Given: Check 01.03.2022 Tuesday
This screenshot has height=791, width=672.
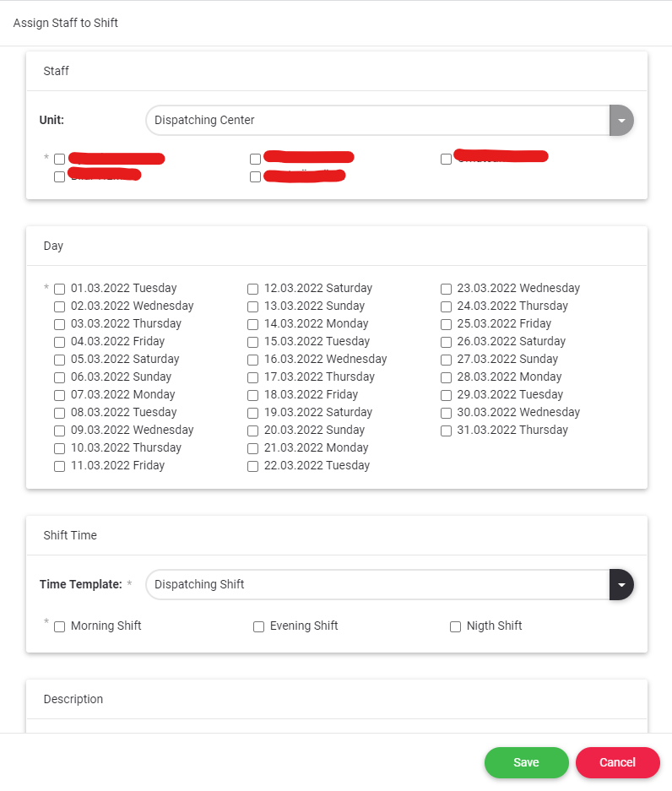Looking at the screenshot, I should [x=59, y=289].
